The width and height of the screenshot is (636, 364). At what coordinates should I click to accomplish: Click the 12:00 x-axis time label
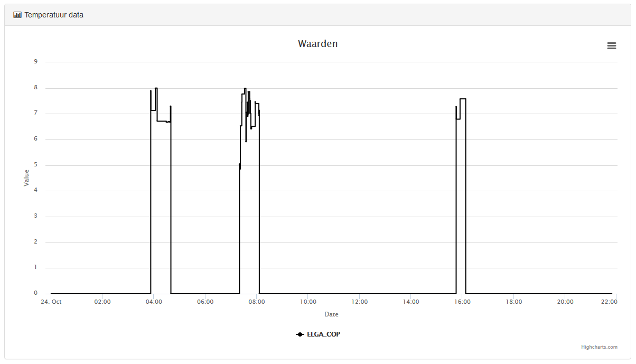[359, 302]
